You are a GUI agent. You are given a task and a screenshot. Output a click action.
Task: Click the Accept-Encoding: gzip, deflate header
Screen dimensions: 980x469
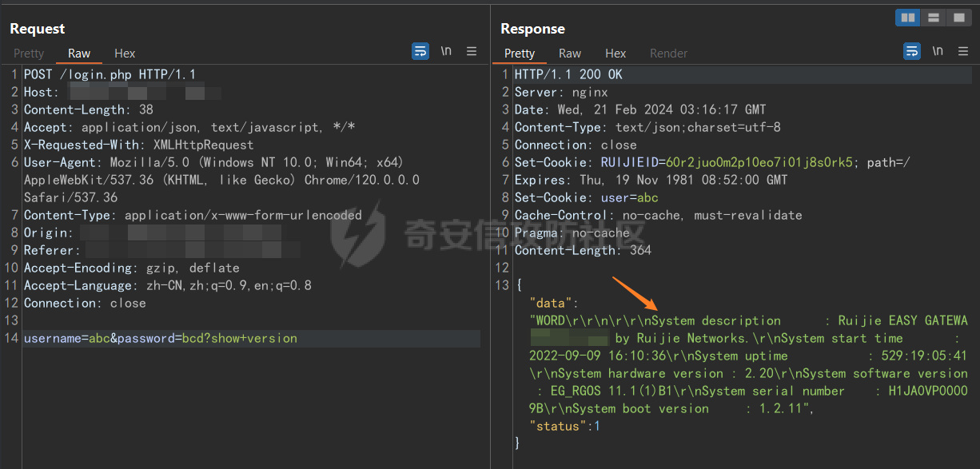point(132,268)
